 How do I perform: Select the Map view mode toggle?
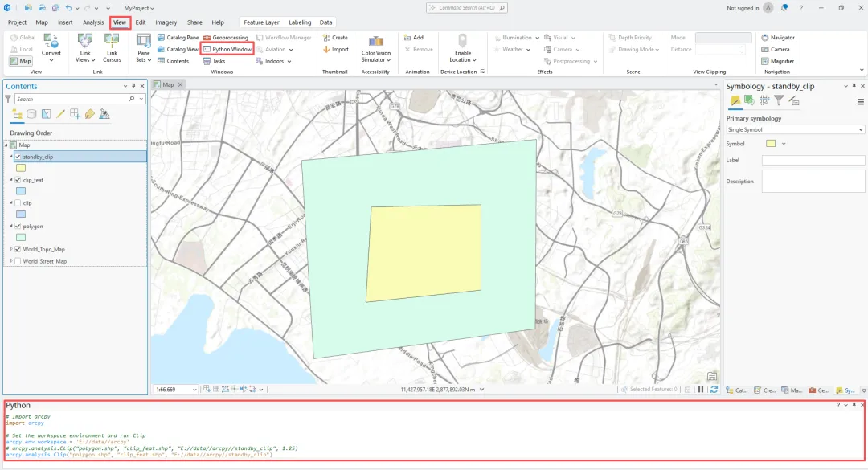[20, 61]
